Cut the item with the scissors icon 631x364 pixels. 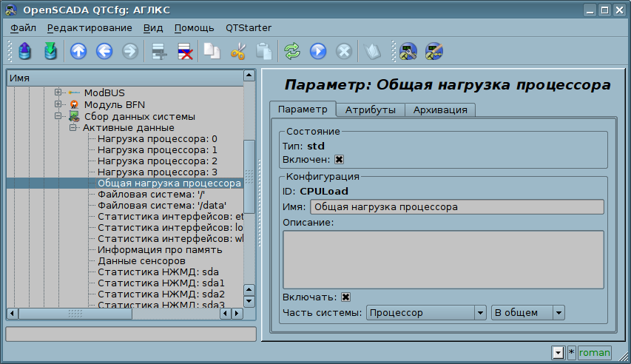(x=238, y=51)
